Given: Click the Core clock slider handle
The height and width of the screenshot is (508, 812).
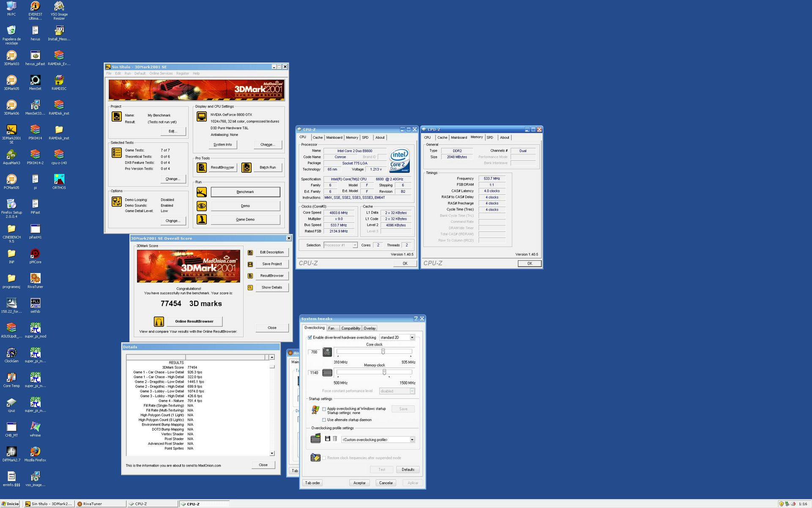Looking at the screenshot, I should coord(383,352).
